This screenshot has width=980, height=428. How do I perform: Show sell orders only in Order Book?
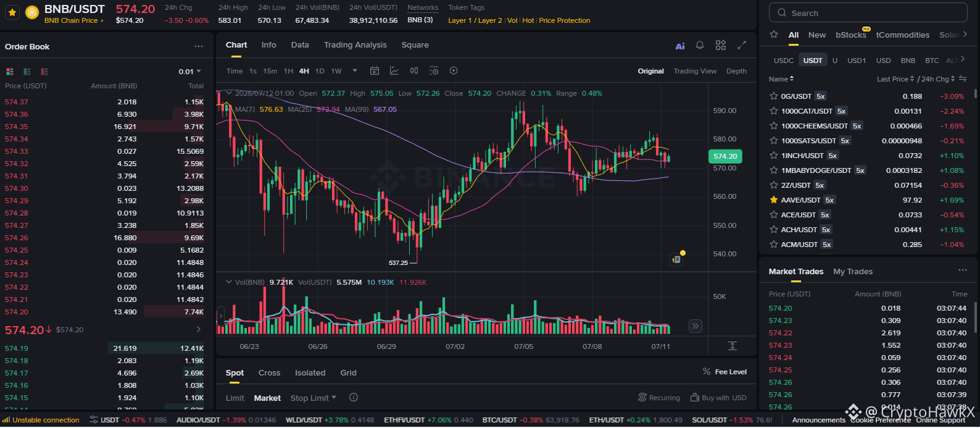[44, 72]
